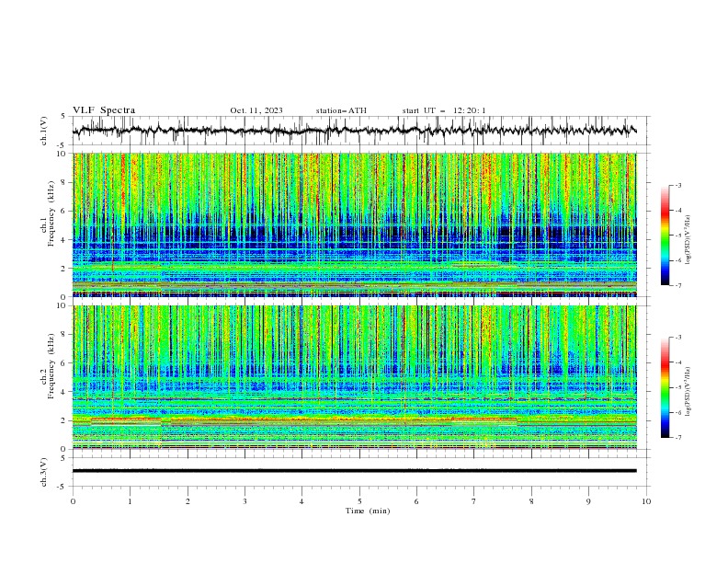Click the ch.2 log(PSD) colorbar label
This screenshot has width=728, height=563.
[688, 392]
